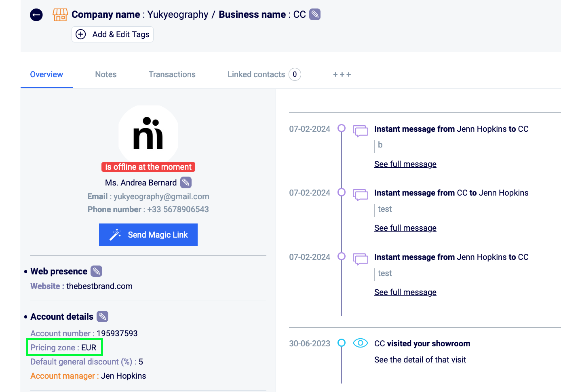
Task: Expand more tabs with +++
Action: tap(342, 74)
